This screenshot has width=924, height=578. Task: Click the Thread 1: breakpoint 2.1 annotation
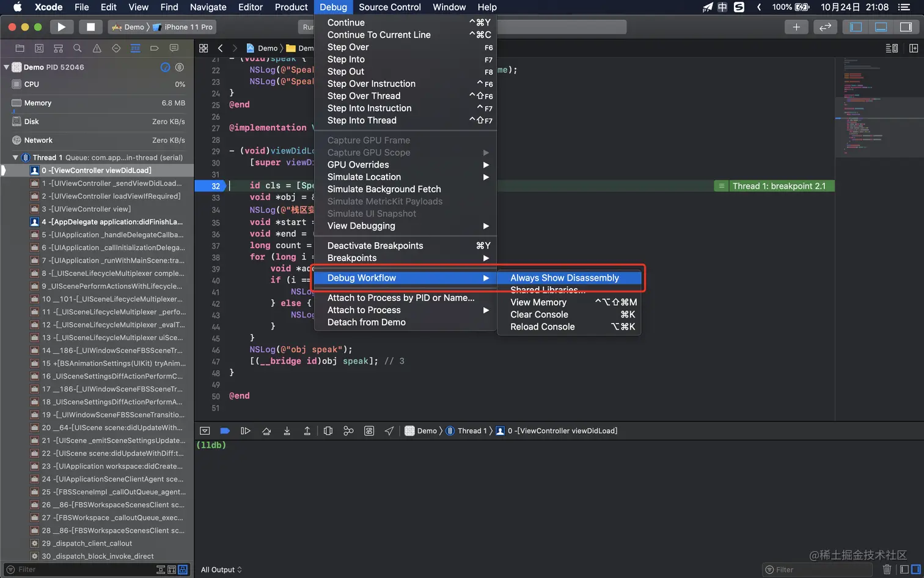[774, 186]
